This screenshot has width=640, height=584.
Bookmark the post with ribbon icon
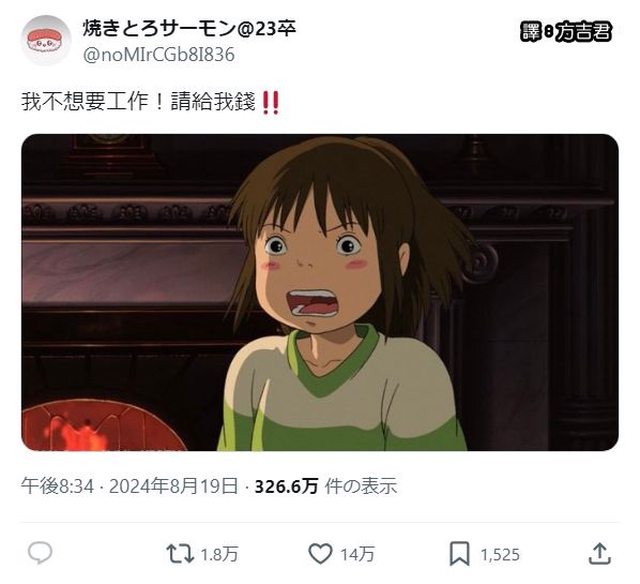pyautogui.click(x=460, y=554)
